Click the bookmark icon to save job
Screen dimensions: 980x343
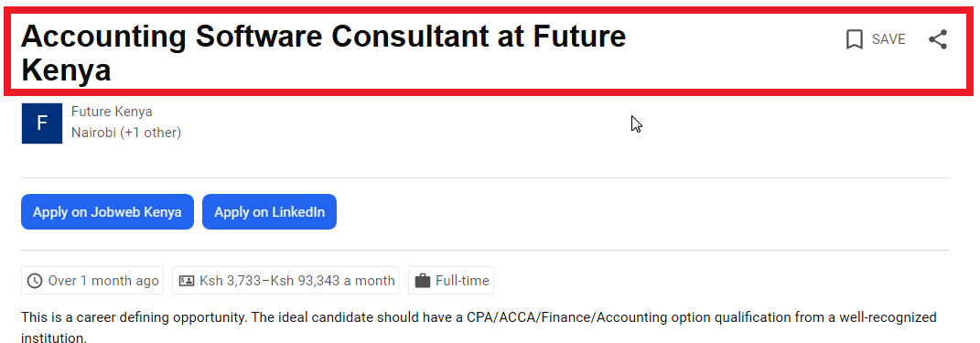point(855,39)
